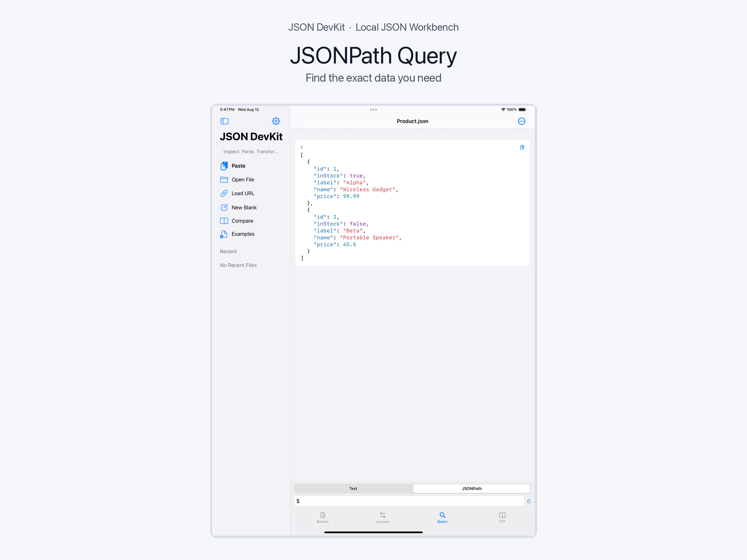Viewport: 747px width, 560px height.
Task: Open the more options ellipsis circle
Action: (521, 121)
